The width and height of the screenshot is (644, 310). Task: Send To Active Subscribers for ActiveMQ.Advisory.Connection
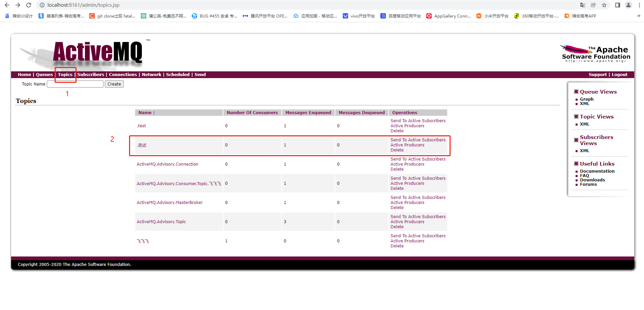click(x=418, y=159)
